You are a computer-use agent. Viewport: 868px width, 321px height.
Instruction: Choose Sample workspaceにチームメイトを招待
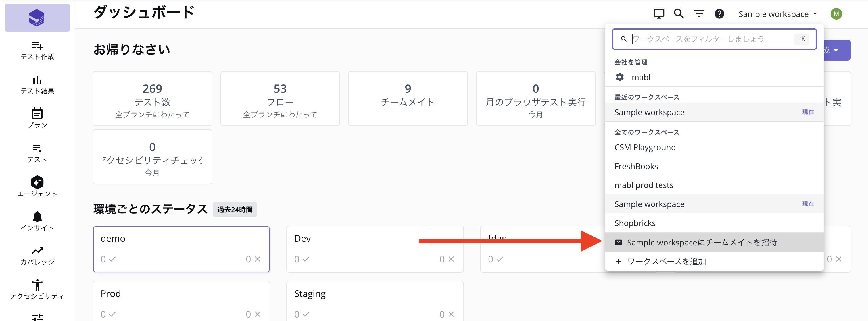pos(714,242)
